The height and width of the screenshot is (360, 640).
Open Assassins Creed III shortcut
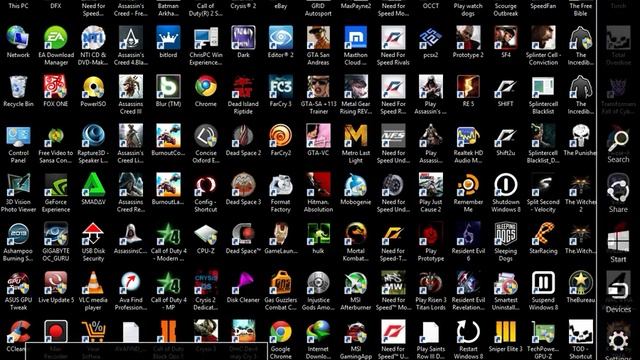click(x=131, y=87)
